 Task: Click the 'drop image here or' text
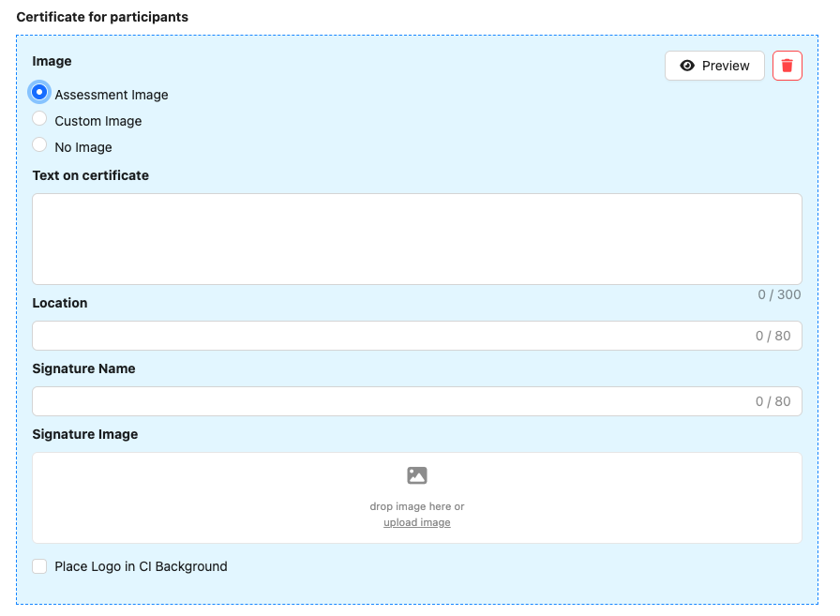(x=417, y=506)
